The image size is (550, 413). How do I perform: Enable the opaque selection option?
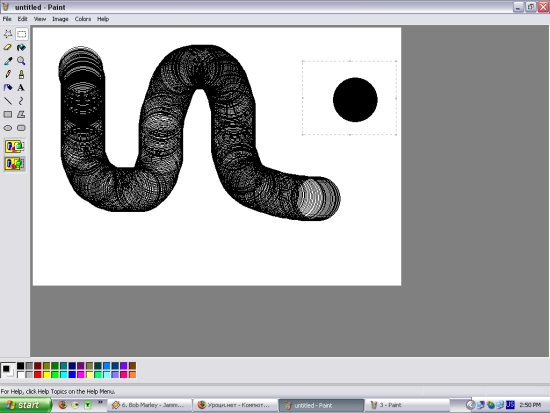click(x=14, y=146)
